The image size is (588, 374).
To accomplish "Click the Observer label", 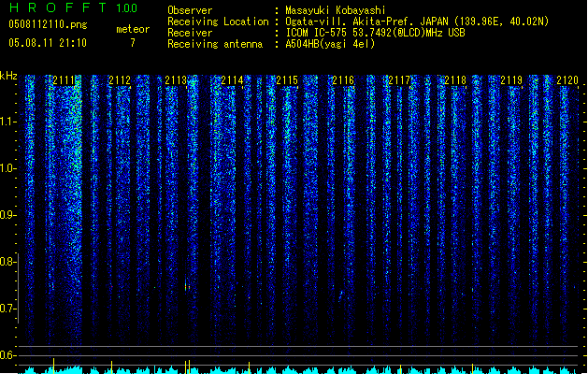I will pyautogui.click(x=190, y=10).
